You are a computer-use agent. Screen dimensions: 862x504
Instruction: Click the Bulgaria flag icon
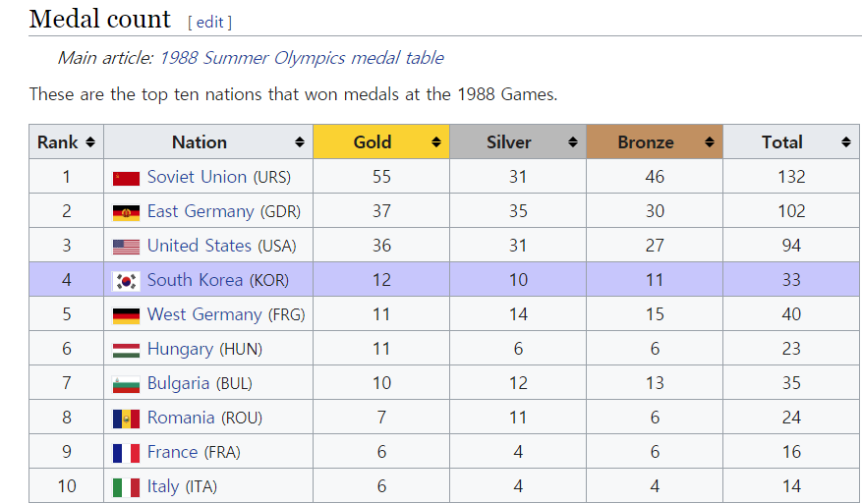126,384
